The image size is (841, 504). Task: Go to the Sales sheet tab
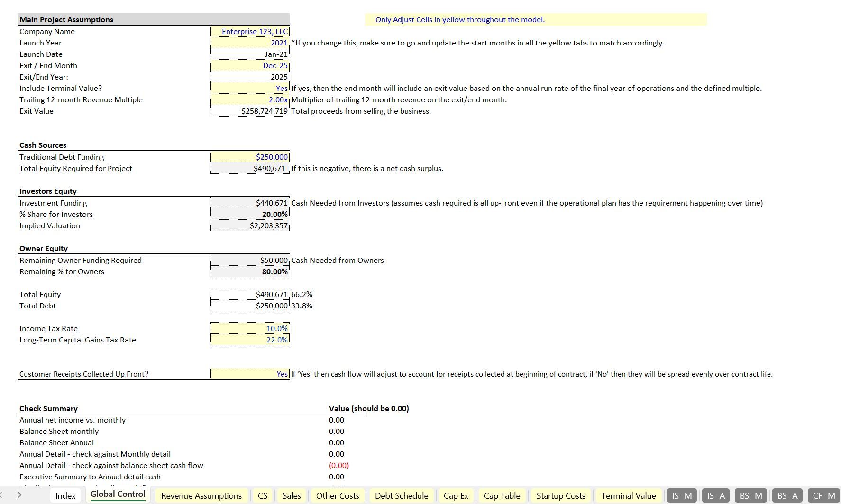[x=292, y=495]
